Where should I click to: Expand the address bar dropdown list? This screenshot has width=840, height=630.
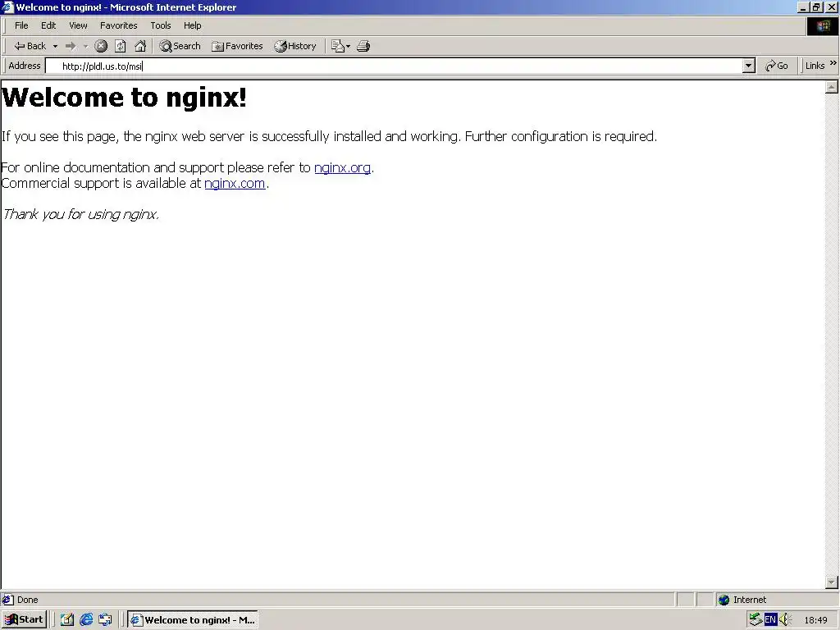click(749, 66)
